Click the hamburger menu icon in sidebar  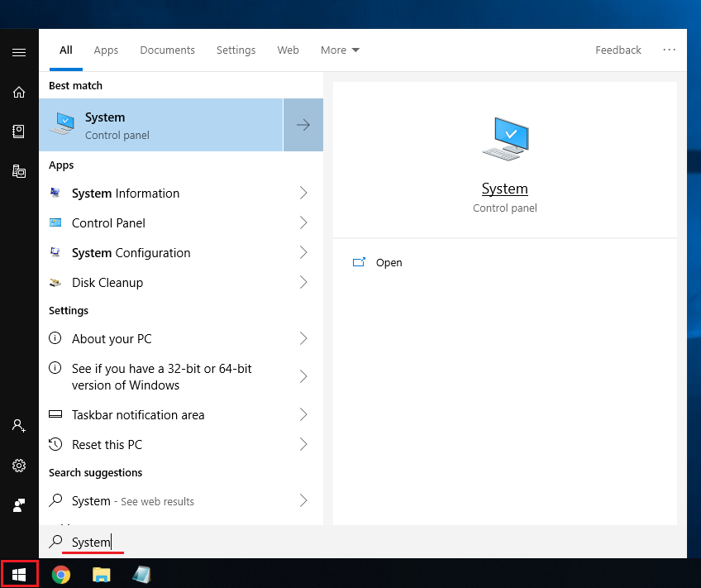click(x=18, y=52)
